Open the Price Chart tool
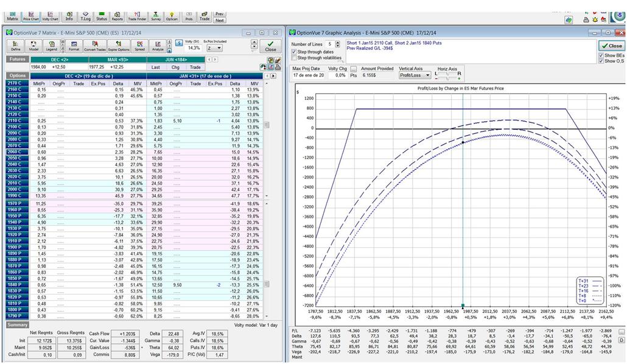The width and height of the screenshot is (627, 364). tap(30, 16)
